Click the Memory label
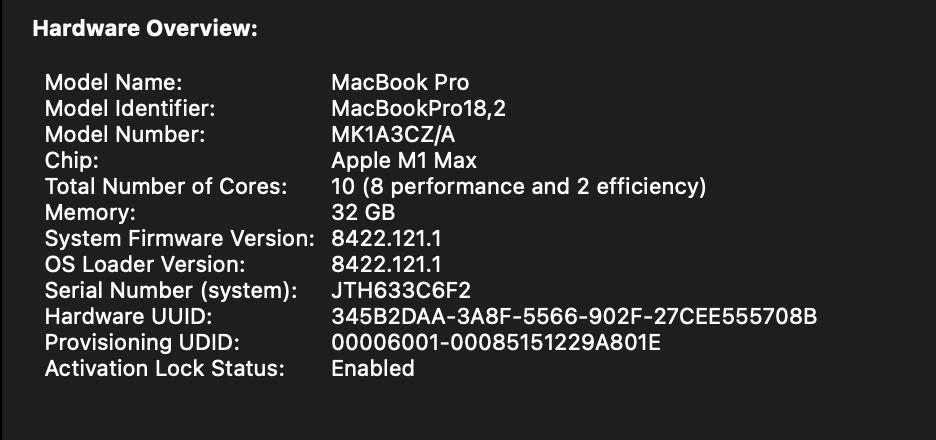Viewport: 936px width, 440px height. pyautogui.click(x=90, y=212)
